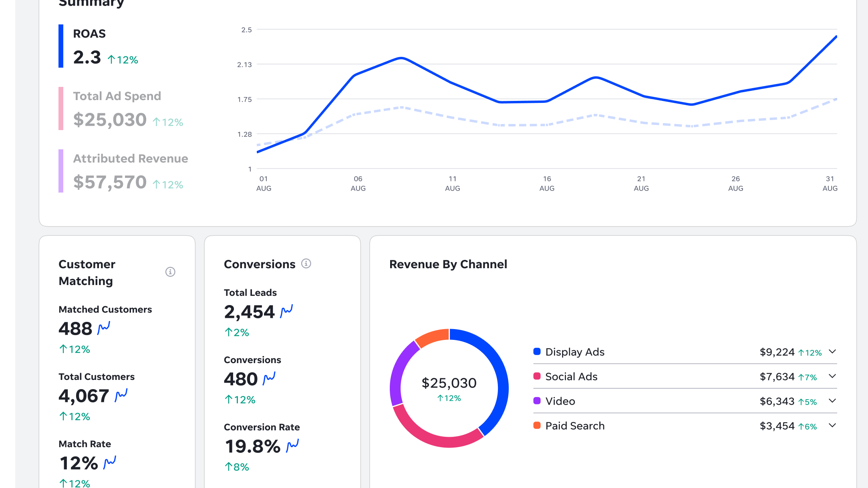Expand the Display Ads channel row
Screen dimensions: 868x488
tap(832, 351)
